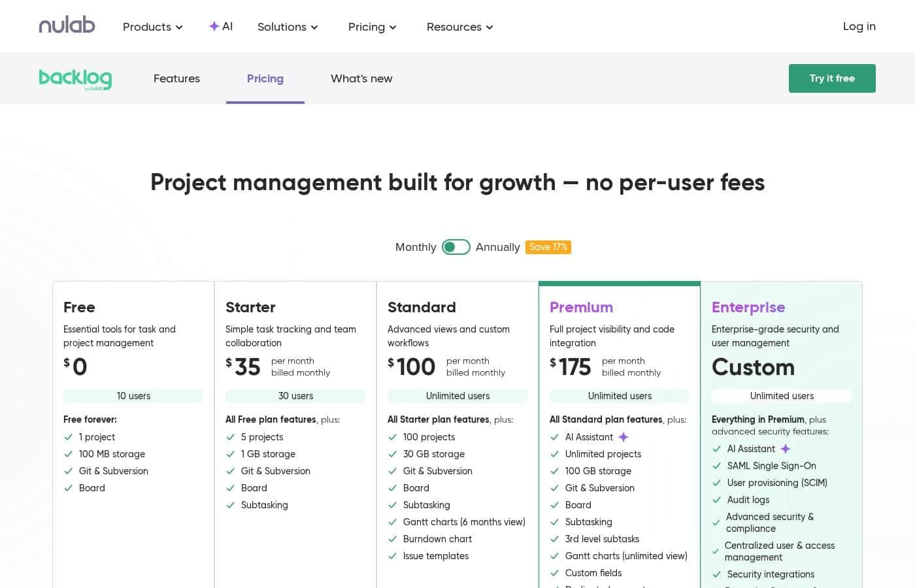Click the Enterprise plan heading
Image resolution: width=915 pixels, height=588 pixels.
pos(748,307)
